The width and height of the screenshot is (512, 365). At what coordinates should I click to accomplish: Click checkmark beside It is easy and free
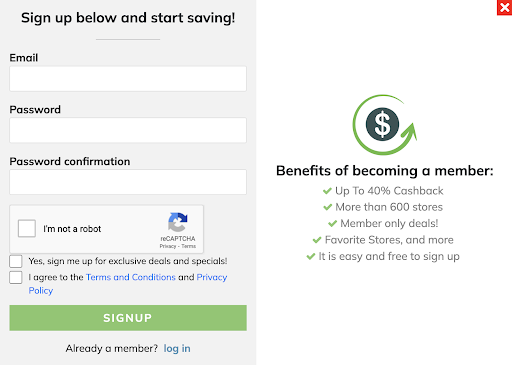[311, 256]
